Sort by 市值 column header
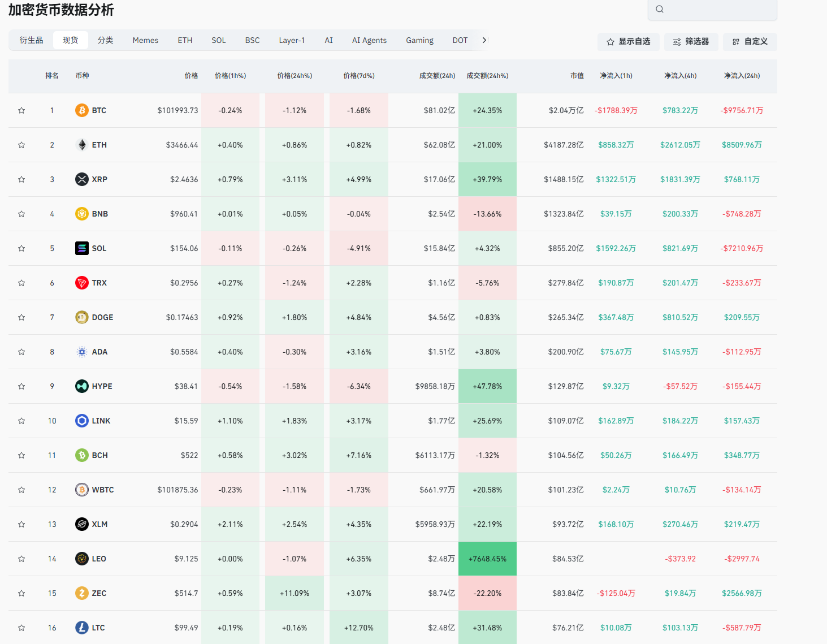Screen dimensions: 827x644 pos(577,76)
